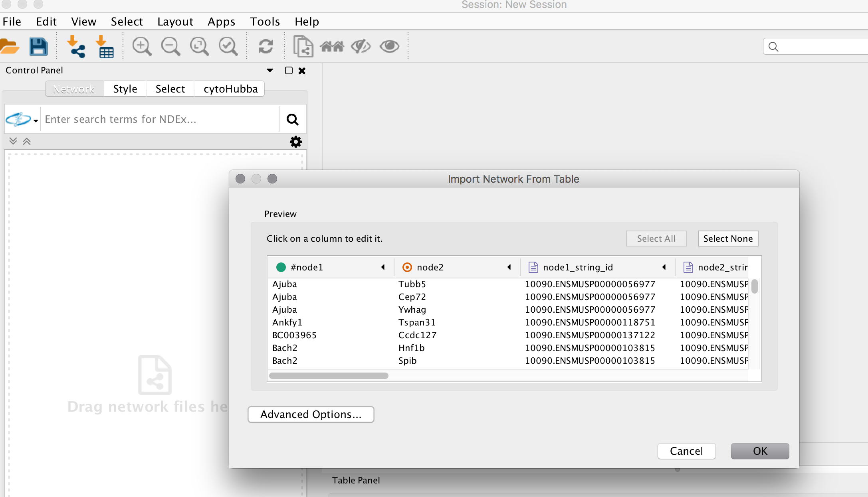Click the Advanced Options button
The image size is (868, 497).
click(311, 414)
